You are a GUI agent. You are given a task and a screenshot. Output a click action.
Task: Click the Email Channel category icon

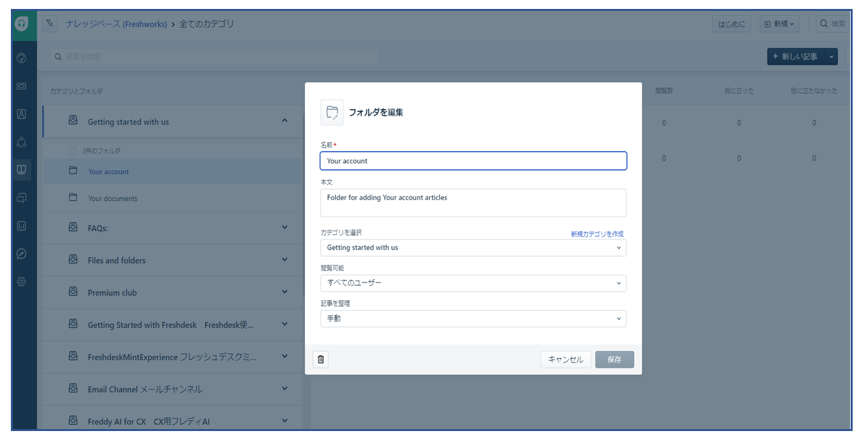[x=73, y=389]
